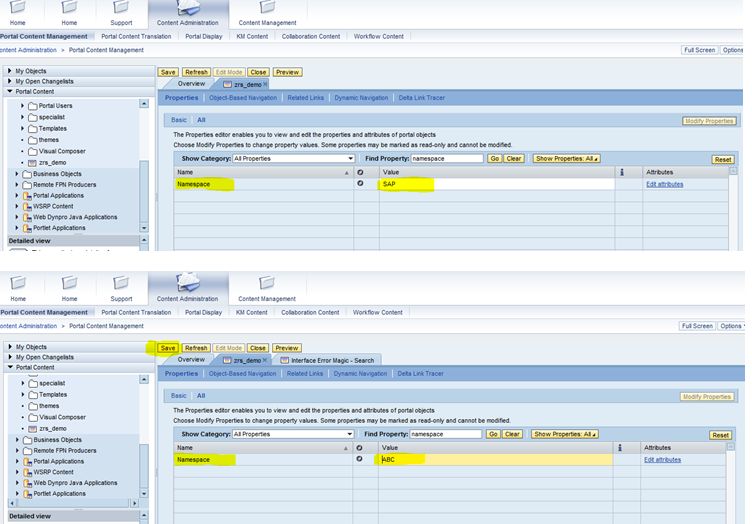Expand My Objects in lower screenshot

10,346
